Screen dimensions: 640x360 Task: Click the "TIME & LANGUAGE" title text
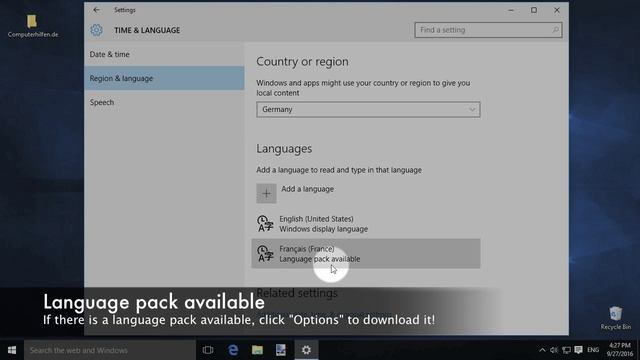(147, 30)
